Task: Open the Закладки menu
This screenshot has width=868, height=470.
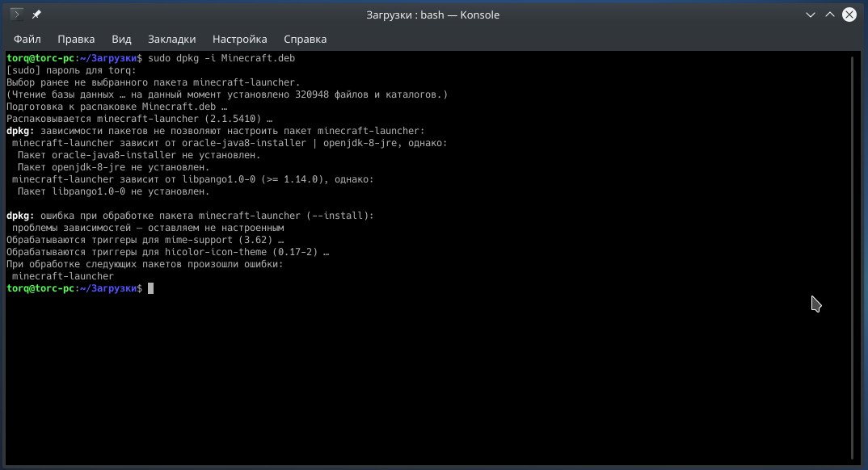Action: point(171,40)
